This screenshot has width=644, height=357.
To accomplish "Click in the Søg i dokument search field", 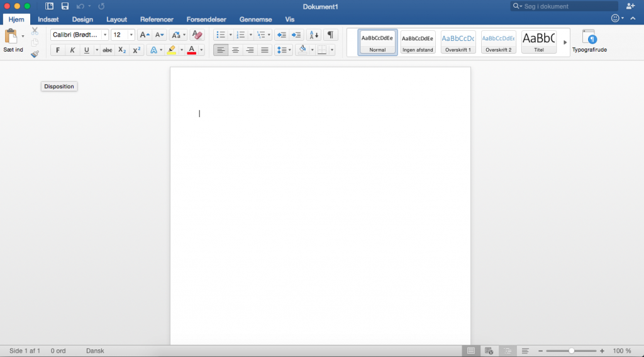I will (564, 6).
